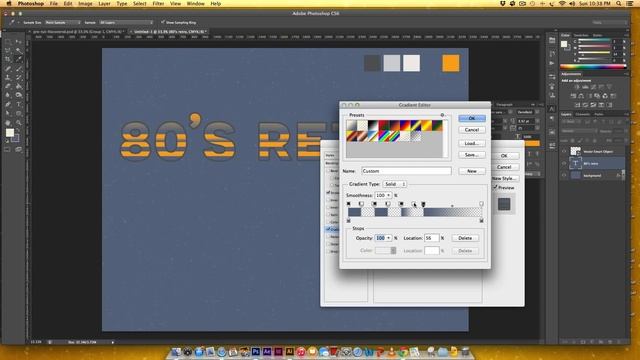Select the Dodge tool
The image size is (640, 360).
(18, 95)
